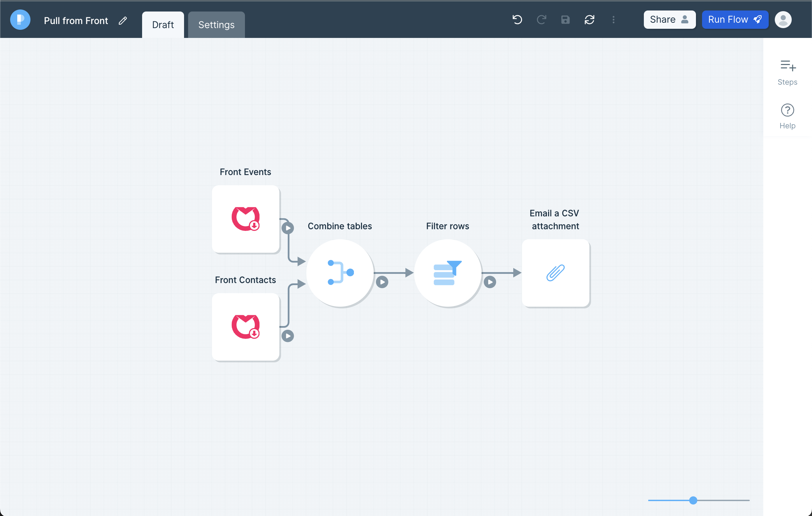The height and width of the screenshot is (516, 812).
Task: Click the Share button
Action: click(669, 20)
